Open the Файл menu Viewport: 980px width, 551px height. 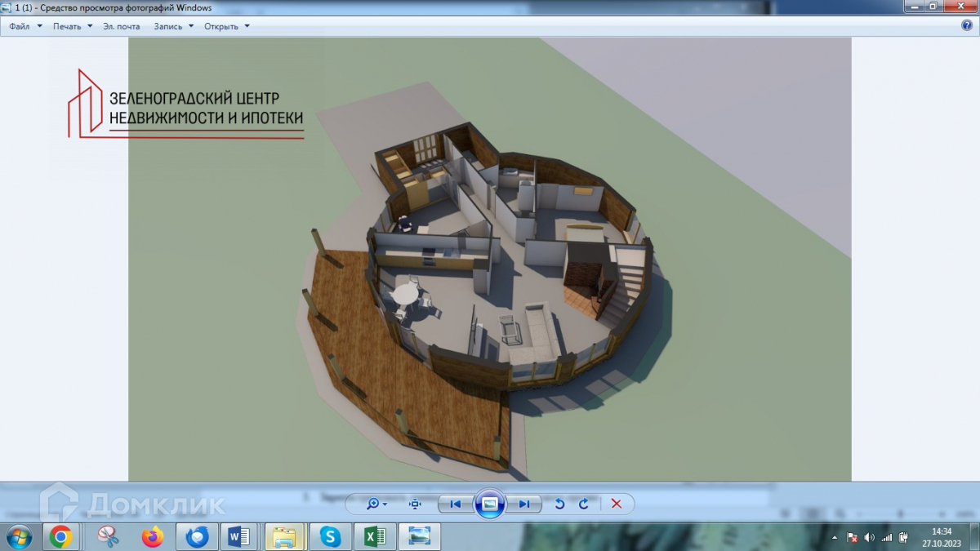(25, 26)
